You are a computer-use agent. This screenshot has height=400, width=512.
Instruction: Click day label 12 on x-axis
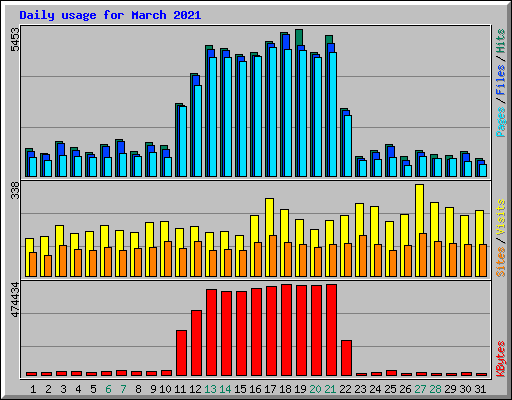pyautogui.click(x=195, y=389)
